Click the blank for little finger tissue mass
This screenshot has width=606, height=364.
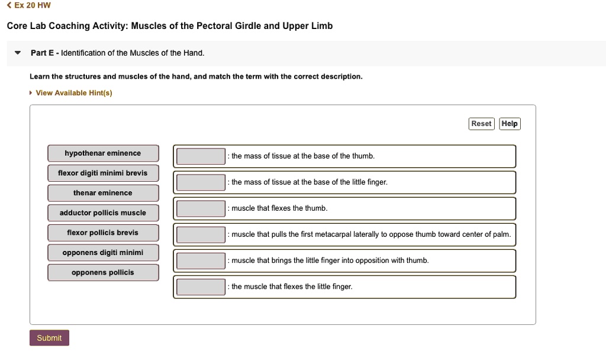[x=200, y=182]
